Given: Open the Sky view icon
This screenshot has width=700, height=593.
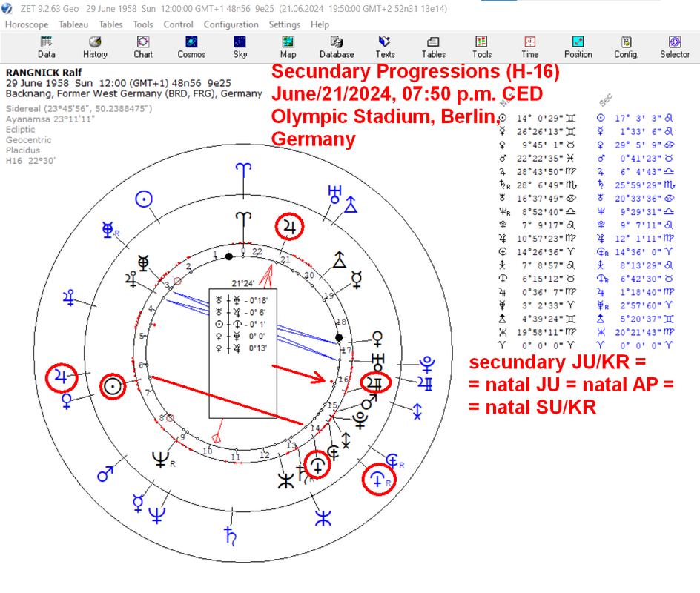Looking at the screenshot, I should [240, 47].
